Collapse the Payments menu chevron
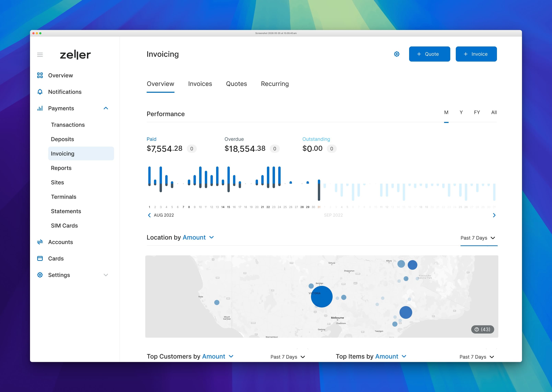Image resolution: width=552 pixels, height=392 pixels. (x=106, y=108)
